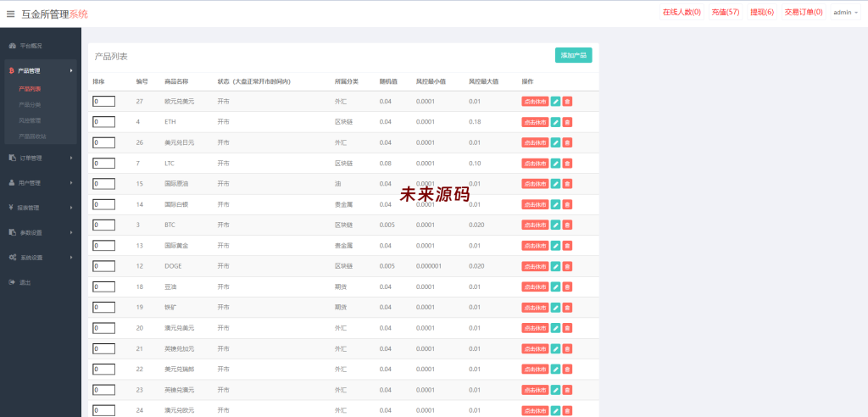Delete the ETH product with trash icon

(x=567, y=122)
